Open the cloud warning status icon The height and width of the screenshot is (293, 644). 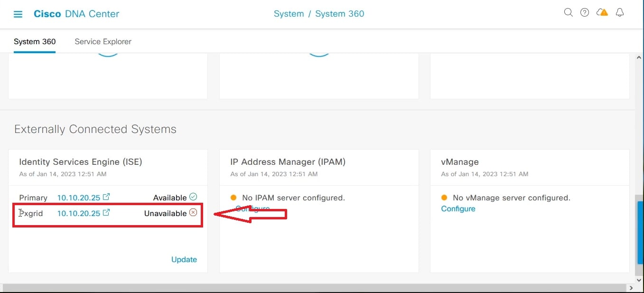coord(602,13)
